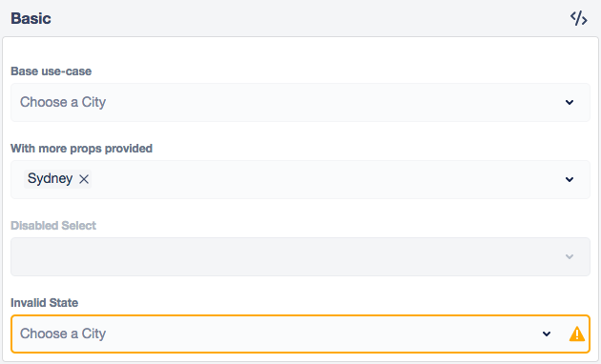
Task: Click the Invalid State Choose a City field
Action: 300,334
